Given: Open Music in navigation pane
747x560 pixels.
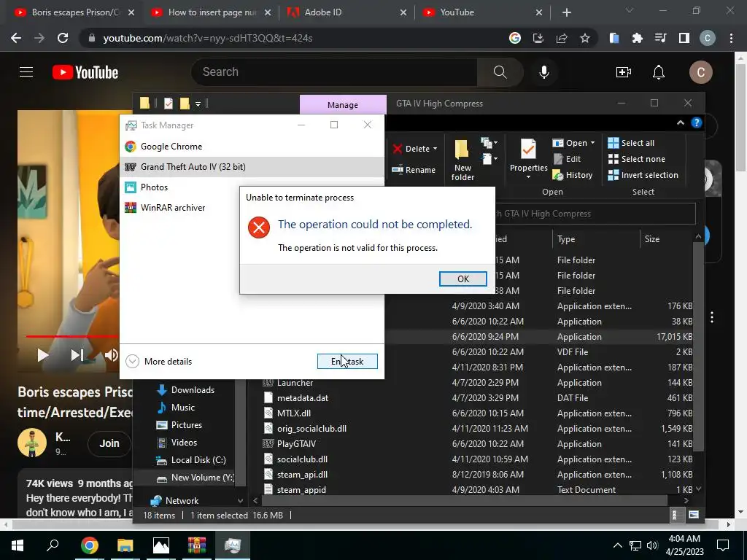Looking at the screenshot, I should [x=176, y=408].
